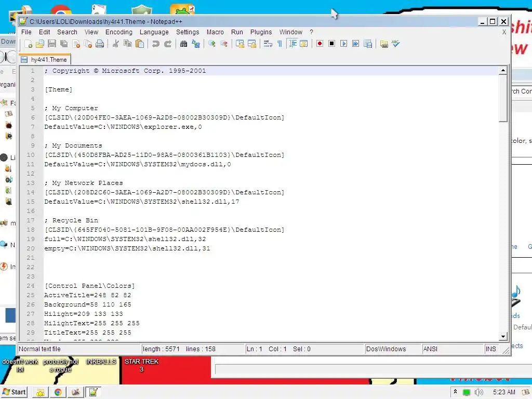Open the Encoding menu
Image resolution: width=532 pixels, height=399 pixels.
pos(119,32)
